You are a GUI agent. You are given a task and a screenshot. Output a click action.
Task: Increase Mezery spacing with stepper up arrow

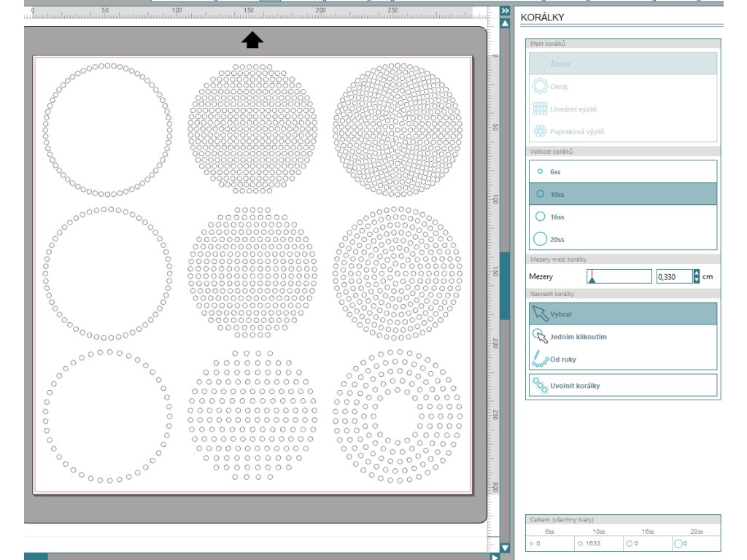[697, 273]
